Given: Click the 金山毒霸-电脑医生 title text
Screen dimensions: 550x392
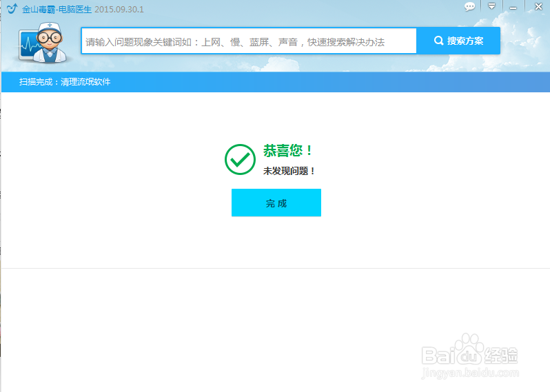Looking at the screenshot, I should [x=57, y=10].
